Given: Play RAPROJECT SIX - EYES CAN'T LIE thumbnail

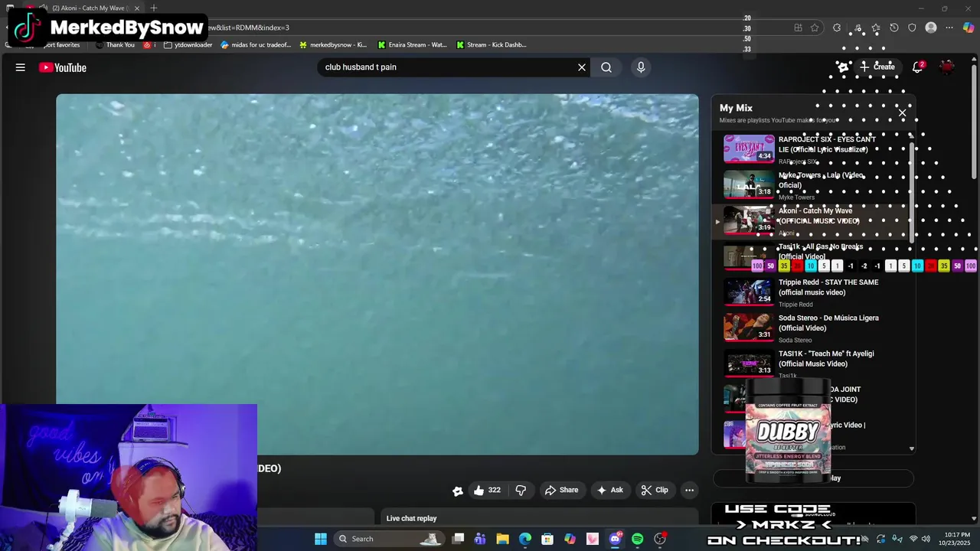Looking at the screenshot, I should click(749, 148).
